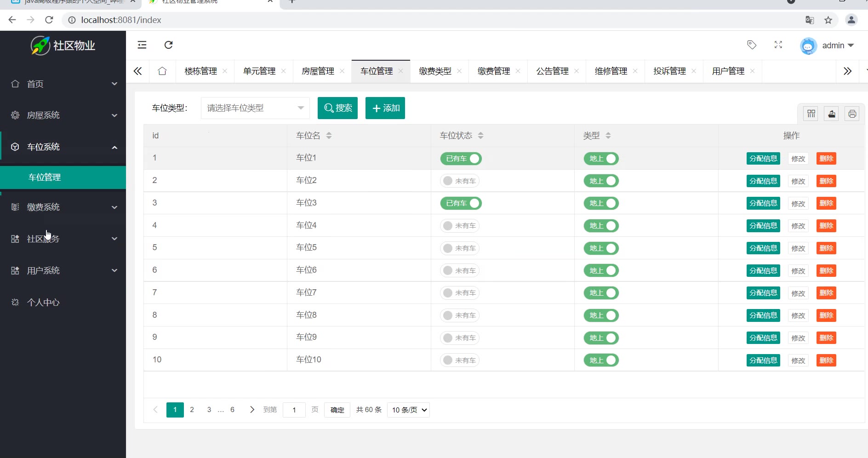This screenshot has height=458, width=868.
Task: Collapse the sidebar with the menu-fold icon
Action: tap(142, 45)
